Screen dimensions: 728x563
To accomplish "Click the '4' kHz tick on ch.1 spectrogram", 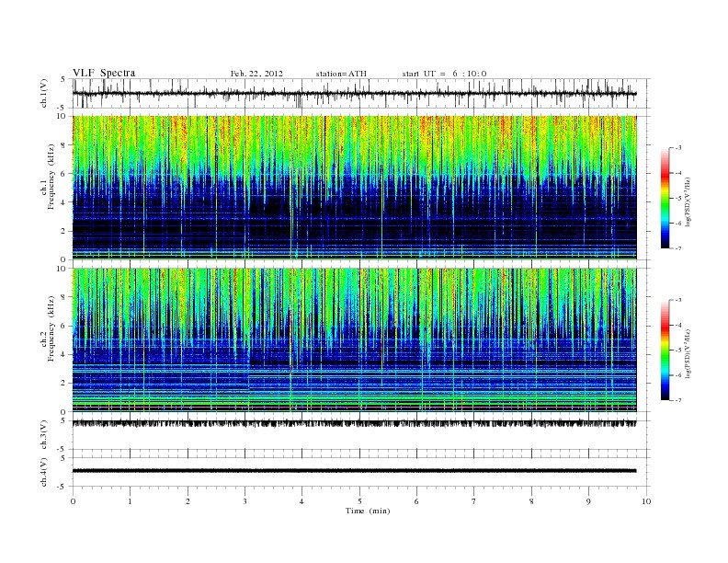I will point(63,202).
